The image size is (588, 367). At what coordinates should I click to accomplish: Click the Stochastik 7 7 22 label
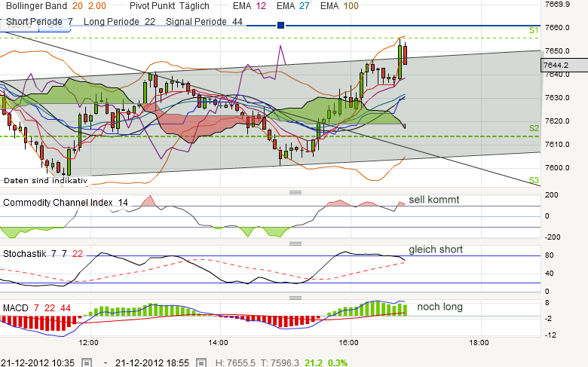tap(43, 254)
